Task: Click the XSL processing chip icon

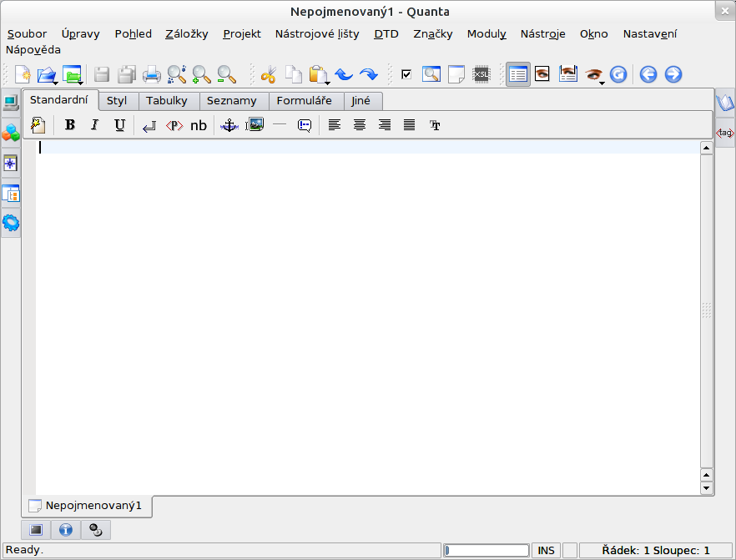Action: point(481,74)
